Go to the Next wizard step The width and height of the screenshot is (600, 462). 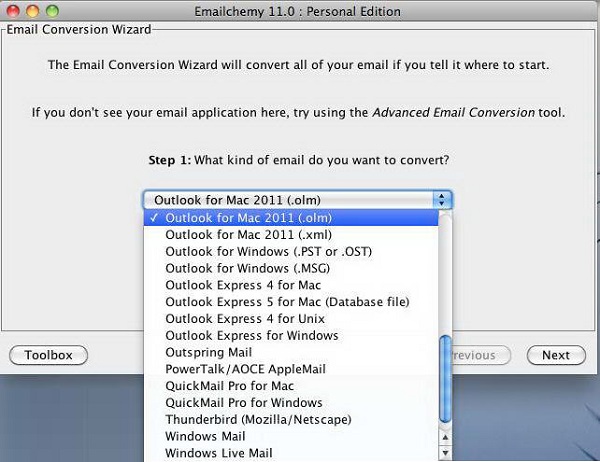[x=556, y=355]
